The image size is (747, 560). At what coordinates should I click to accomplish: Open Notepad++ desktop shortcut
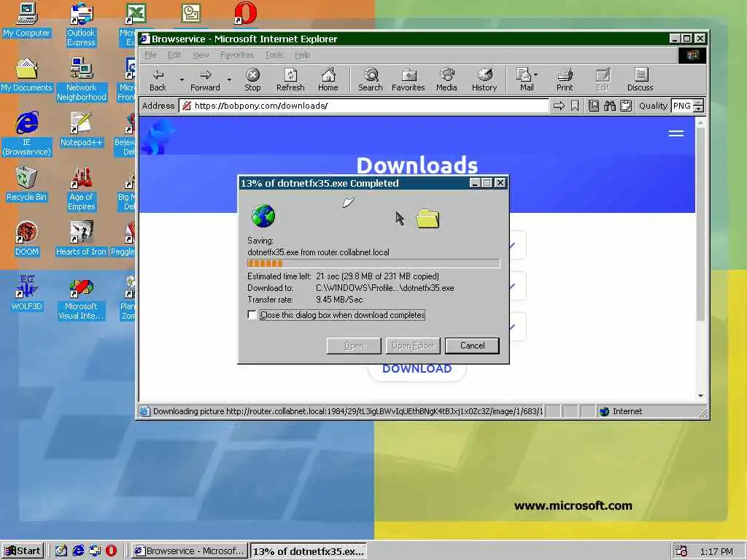click(x=81, y=130)
